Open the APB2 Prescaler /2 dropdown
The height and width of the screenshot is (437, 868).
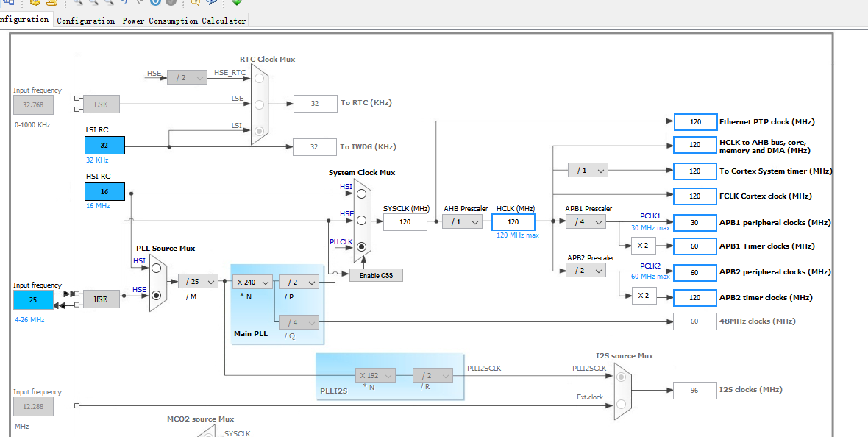[x=586, y=270]
